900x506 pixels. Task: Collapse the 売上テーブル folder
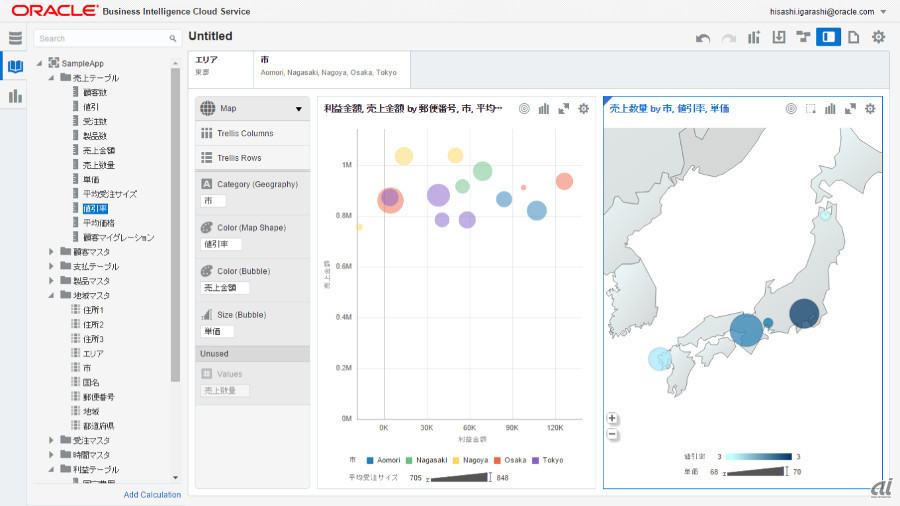[52, 78]
